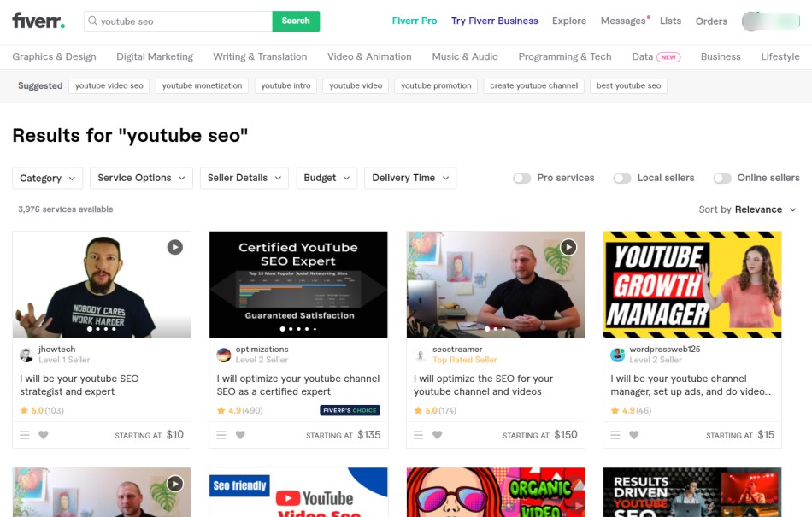Play the seostreamer gig video
Screen dimensions: 812x517
point(568,247)
